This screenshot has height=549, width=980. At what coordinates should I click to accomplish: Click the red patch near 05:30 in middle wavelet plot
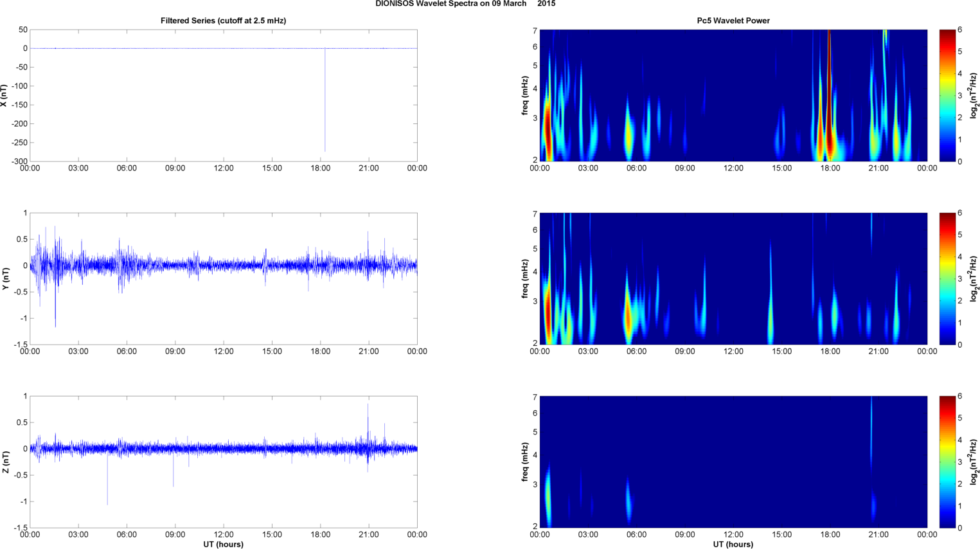tap(628, 315)
